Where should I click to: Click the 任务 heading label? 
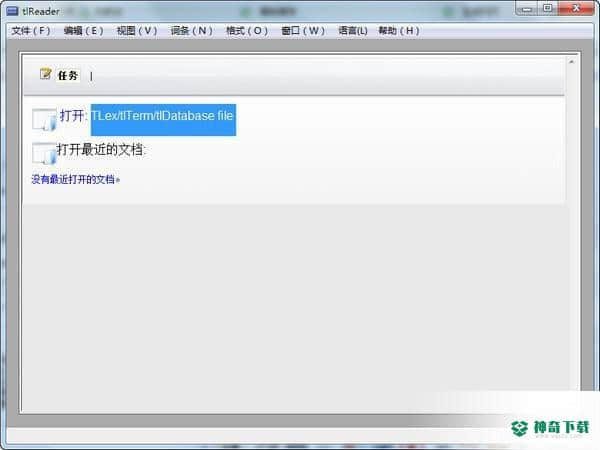point(68,75)
